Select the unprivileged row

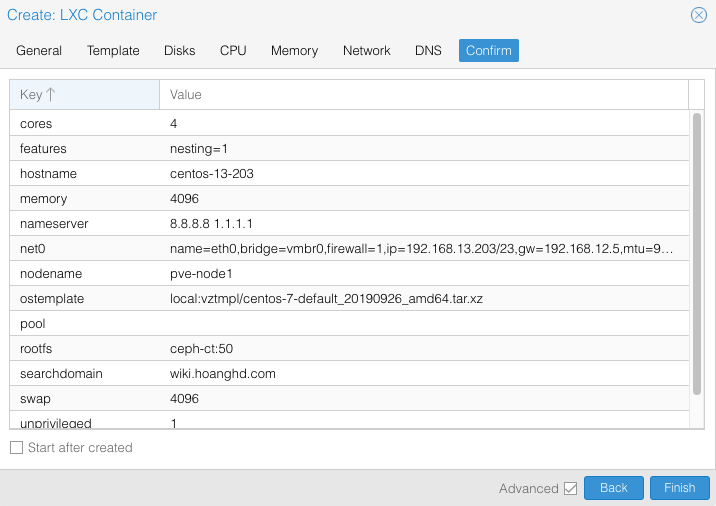click(349, 420)
